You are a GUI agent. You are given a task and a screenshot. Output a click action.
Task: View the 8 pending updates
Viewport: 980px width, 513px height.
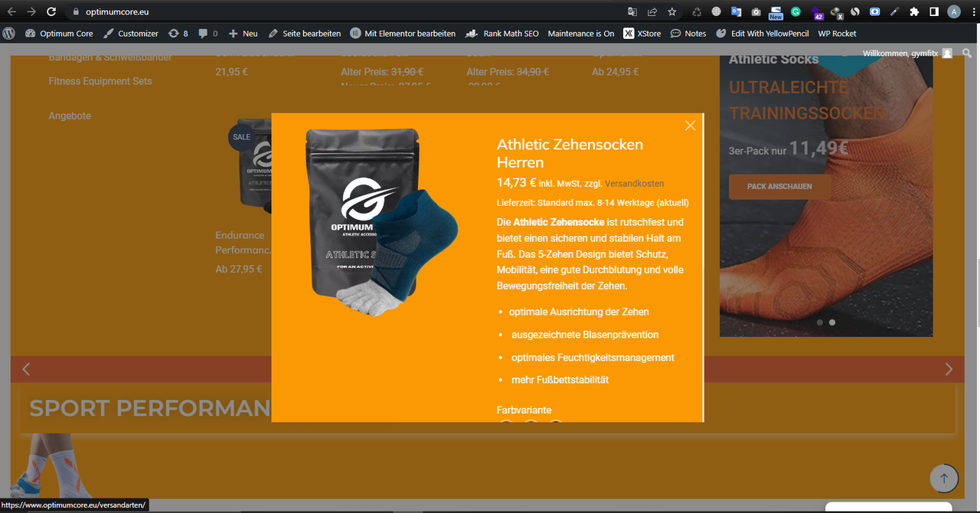[178, 33]
